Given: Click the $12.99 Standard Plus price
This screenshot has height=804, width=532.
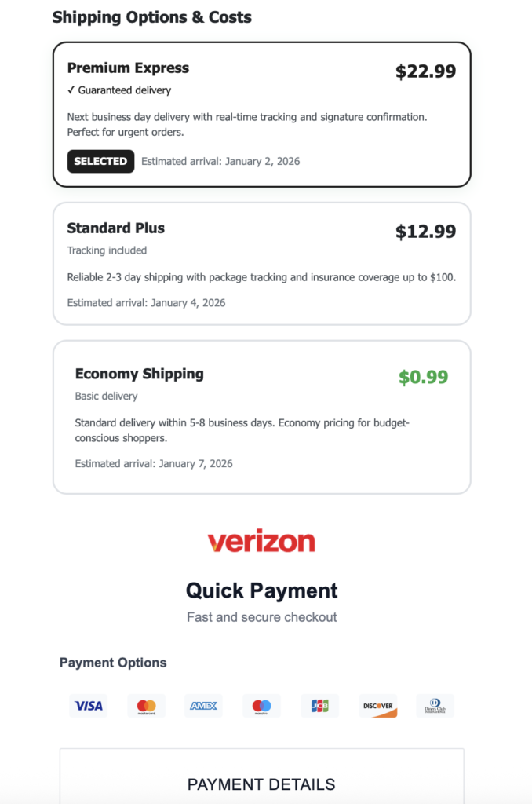Looking at the screenshot, I should [x=425, y=232].
